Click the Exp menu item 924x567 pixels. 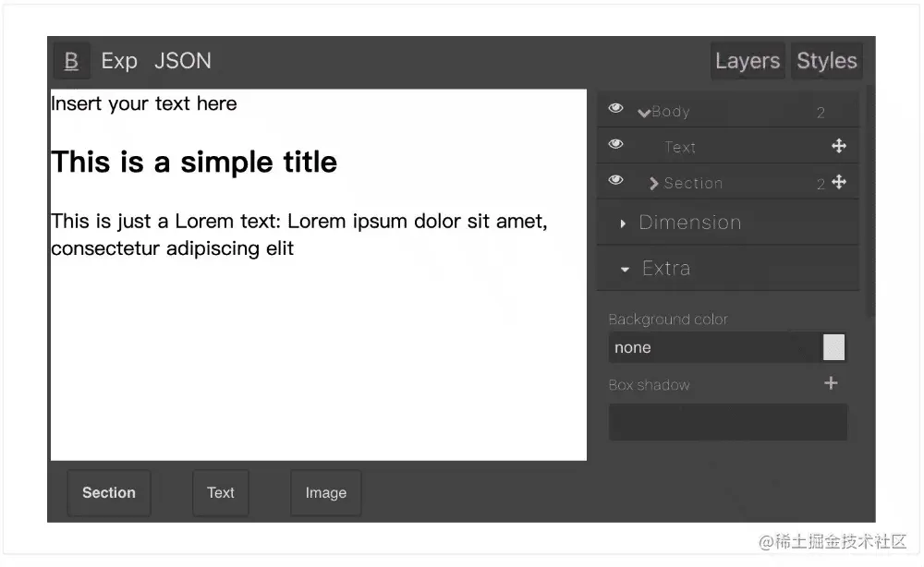[118, 61]
